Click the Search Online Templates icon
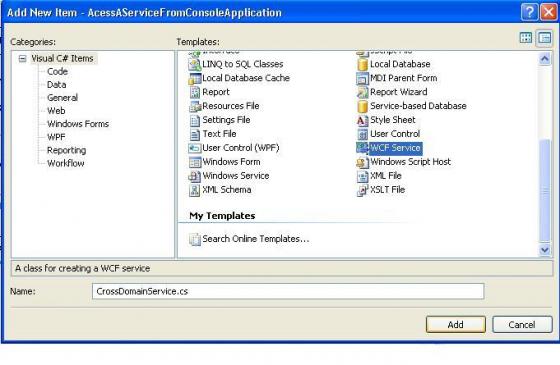The height and width of the screenshot is (365, 560). pos(195,239)
